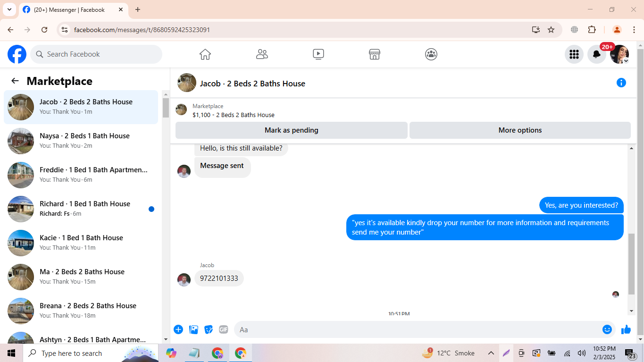Open the Facebook menu grid icon
Screen dimensions: 644x362
[574, 54]
